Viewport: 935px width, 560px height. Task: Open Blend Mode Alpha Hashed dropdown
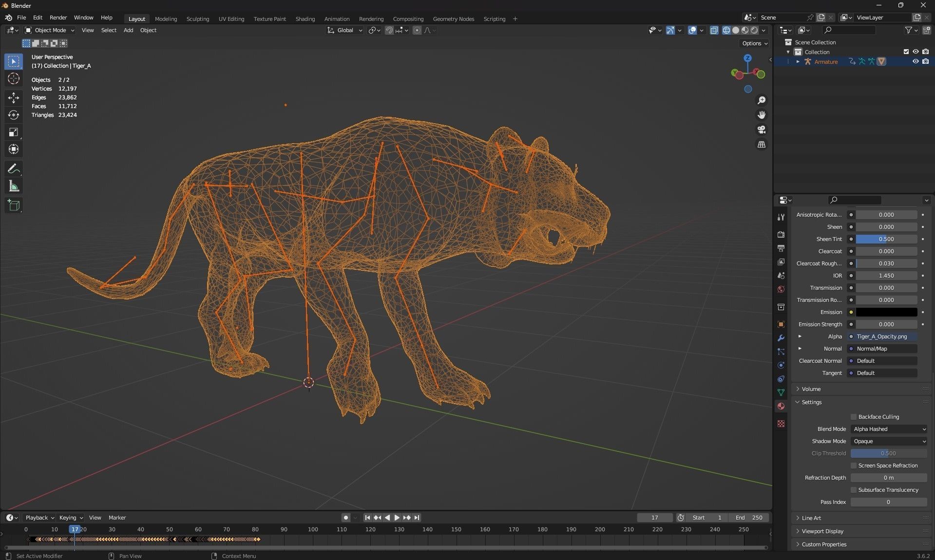point(889,429)
